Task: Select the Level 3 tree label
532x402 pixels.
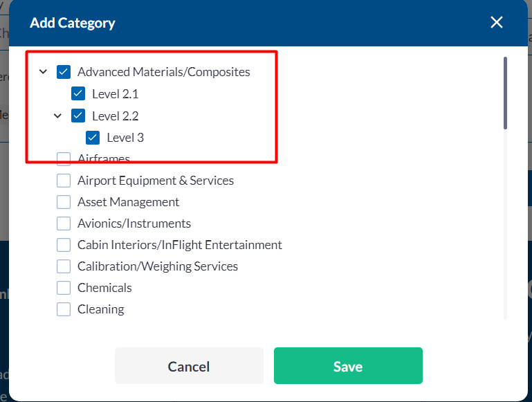Action: pos(125,138)
